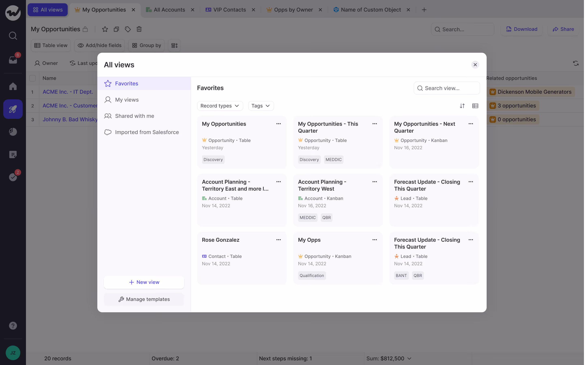Screen dimensions: 588x365
Task: Expand the Tags filter dropdown
Action: click(261, 106)
